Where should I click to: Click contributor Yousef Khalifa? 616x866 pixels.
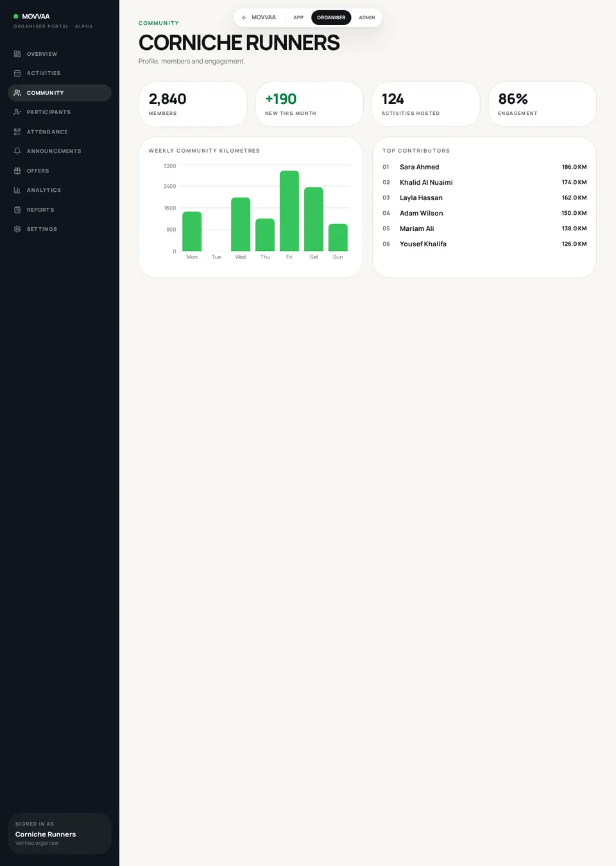423,244
